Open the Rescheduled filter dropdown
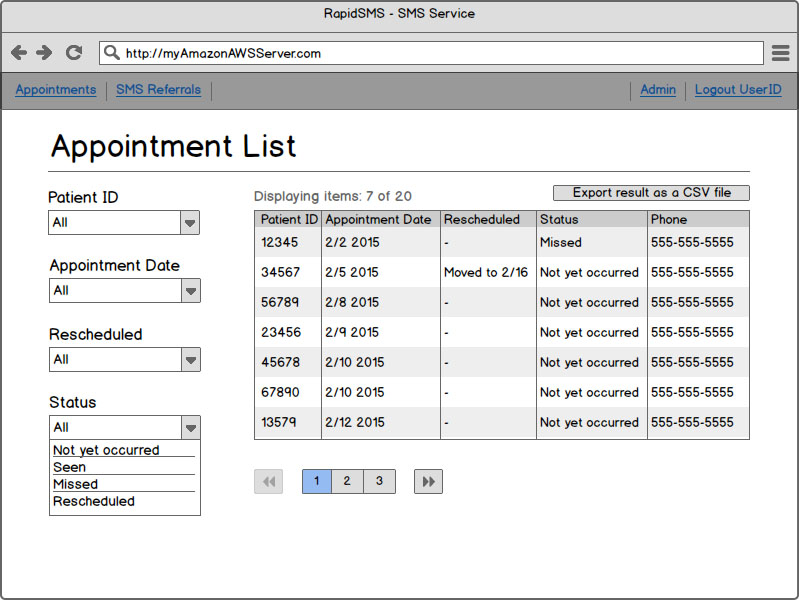 tap(125, 359)
